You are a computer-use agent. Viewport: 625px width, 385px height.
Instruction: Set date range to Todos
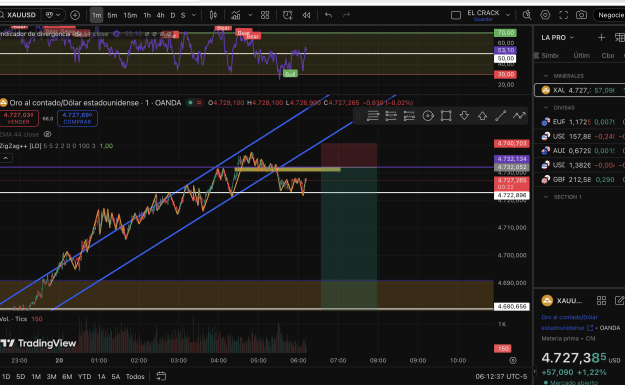pyautogui.click(x=135, y=377)
